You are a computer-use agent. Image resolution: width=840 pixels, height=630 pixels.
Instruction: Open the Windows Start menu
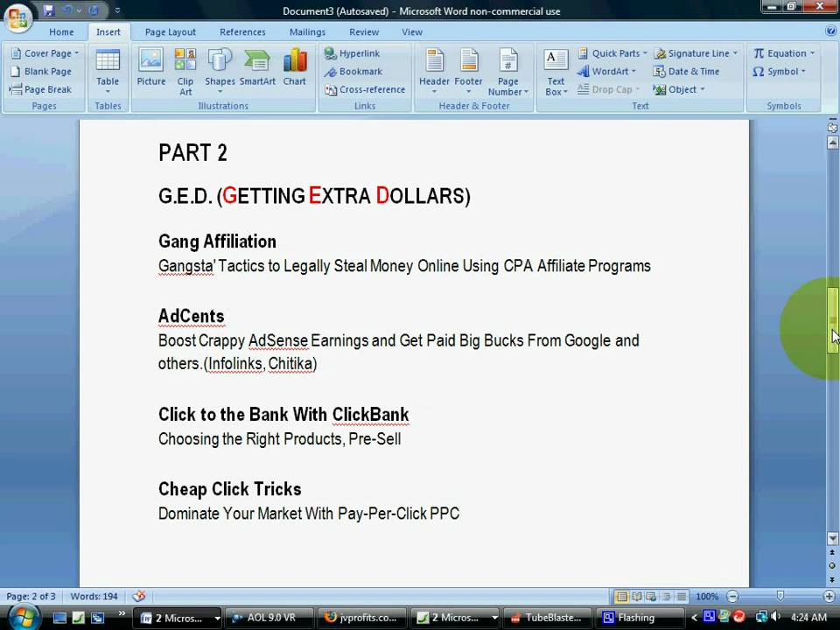(x=23, y=618)
